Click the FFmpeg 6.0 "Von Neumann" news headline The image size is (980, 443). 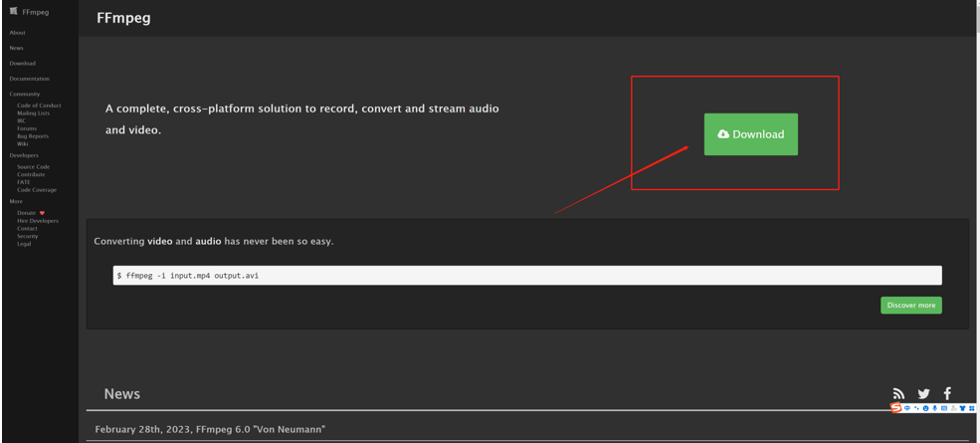click(x=210, y=429)
